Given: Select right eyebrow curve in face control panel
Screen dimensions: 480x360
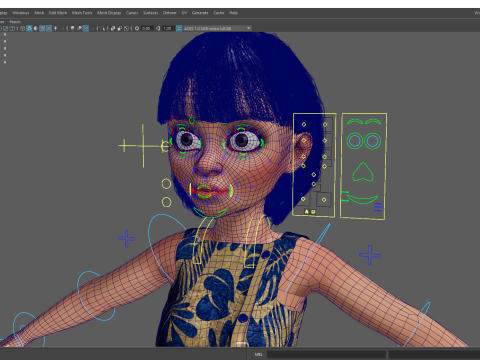Looking at the screenshot, I should click(373, 121).
